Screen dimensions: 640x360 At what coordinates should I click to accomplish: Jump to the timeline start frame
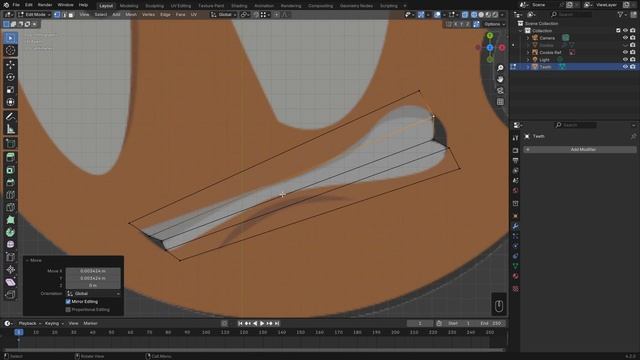tap(240, 324)
